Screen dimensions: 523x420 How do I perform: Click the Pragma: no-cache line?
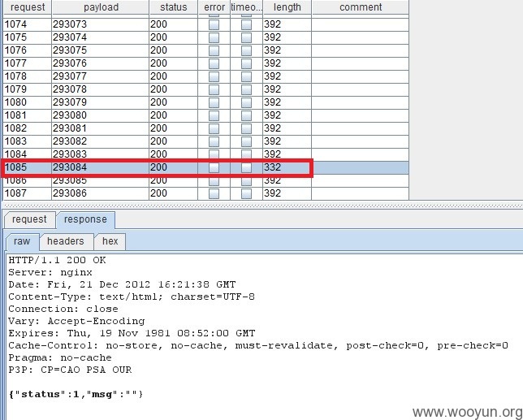pyautogui.click(x=60, y=358)
